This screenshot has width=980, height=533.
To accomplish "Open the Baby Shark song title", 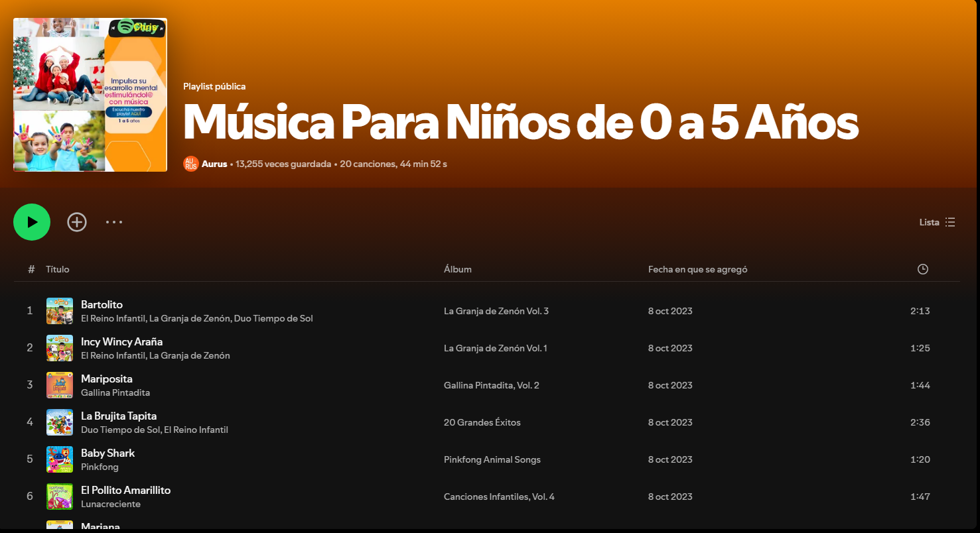I will [107, 453].
